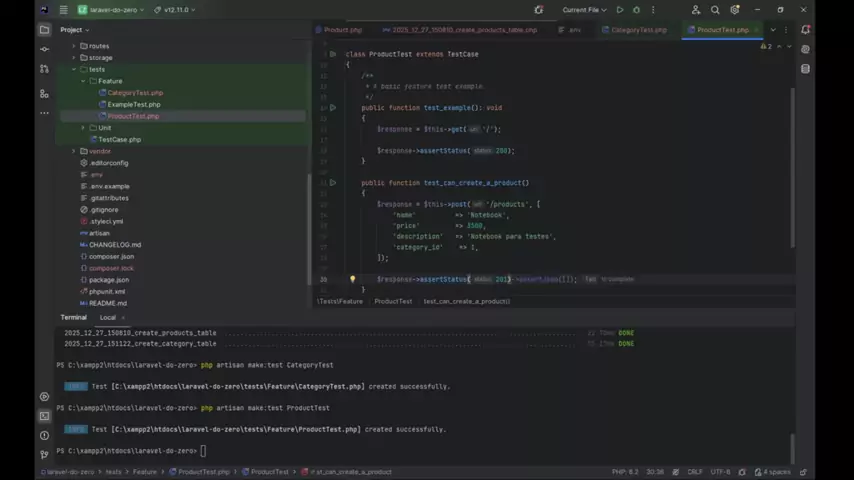The height and width of the screenshot is (480, 854).
Task: Open the Commit tool window icon
Action: click(44, 49)
